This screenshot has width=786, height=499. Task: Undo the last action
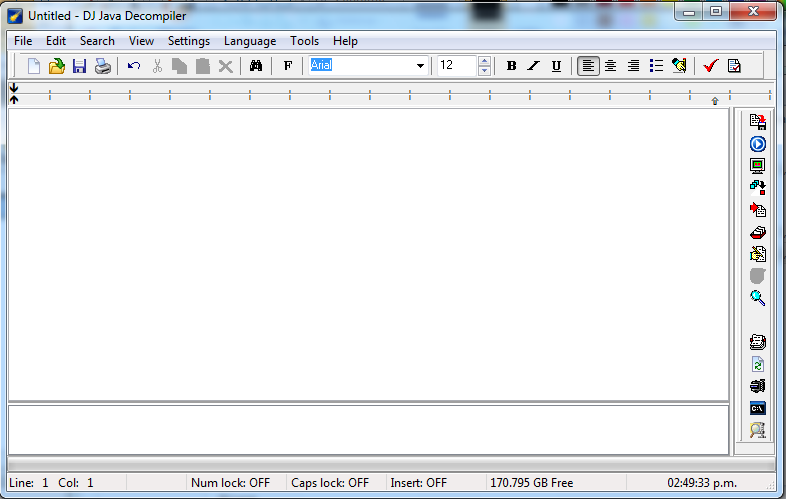(x=133, y=66)
